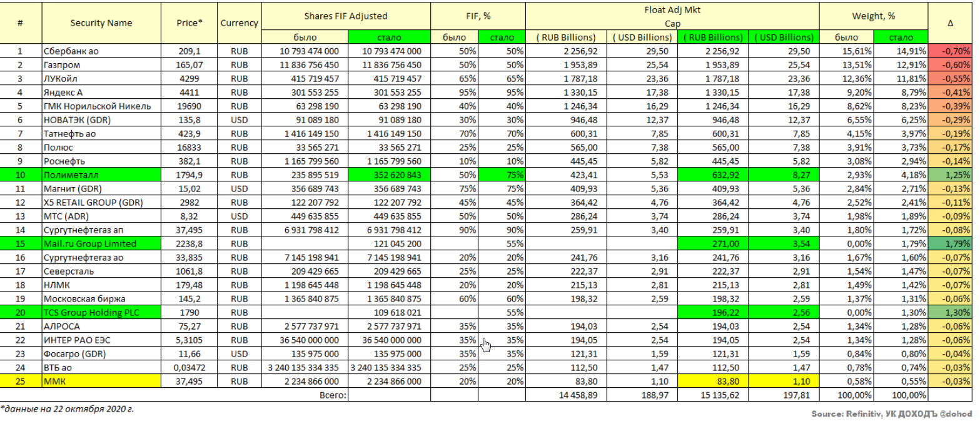The width and height of the screenshot is (980, 431).
Task: Click total USD 197,81 cell
Action: pyautogui.click(x=784, y=395)
